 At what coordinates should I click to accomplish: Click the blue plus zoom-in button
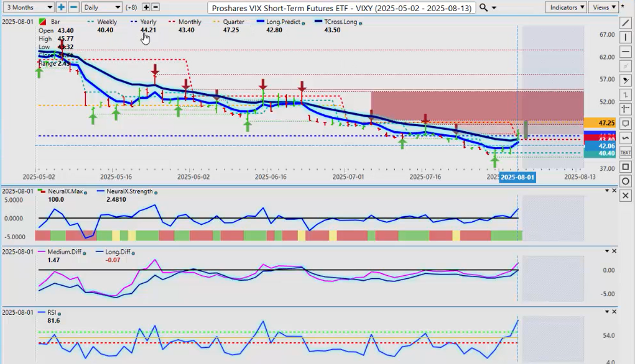(62, 7)
